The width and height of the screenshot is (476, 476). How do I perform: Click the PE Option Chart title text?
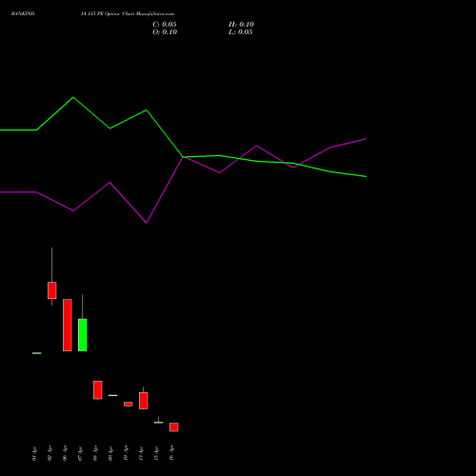(x=128, y=13)
